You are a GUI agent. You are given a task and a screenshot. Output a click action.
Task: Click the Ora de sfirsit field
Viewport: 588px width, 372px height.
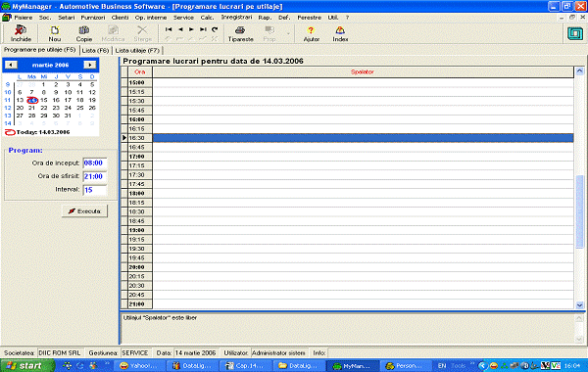pyautogui.click(x=95, y=176)
